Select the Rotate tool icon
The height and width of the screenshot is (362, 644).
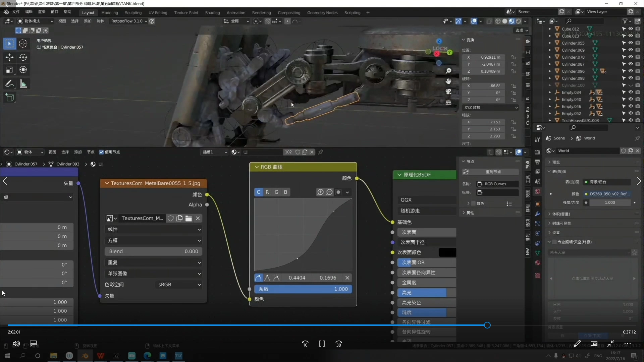click(23, 57)
